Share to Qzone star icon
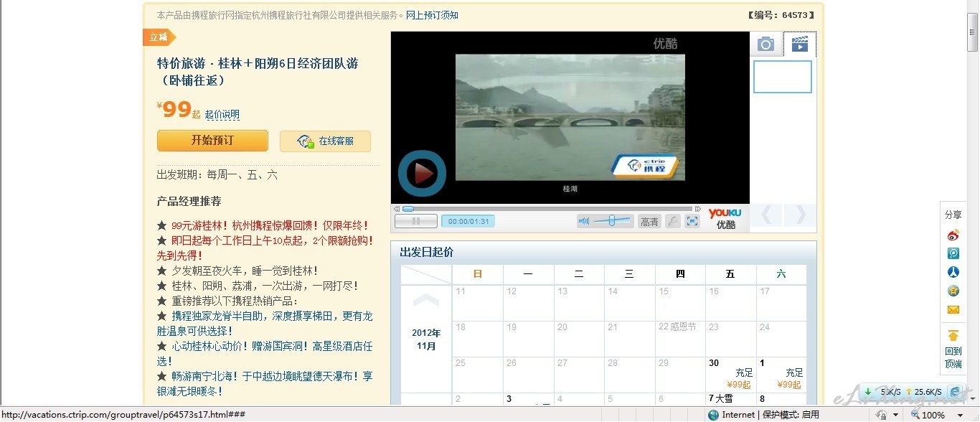Image resolution: width=980 pixels, height=422 pixels. [953, 291]
